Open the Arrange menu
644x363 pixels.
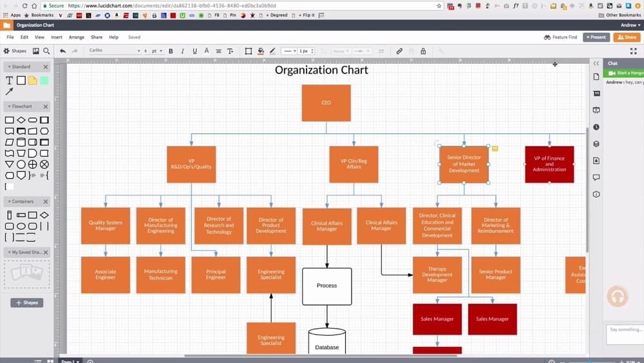point(77,37)
